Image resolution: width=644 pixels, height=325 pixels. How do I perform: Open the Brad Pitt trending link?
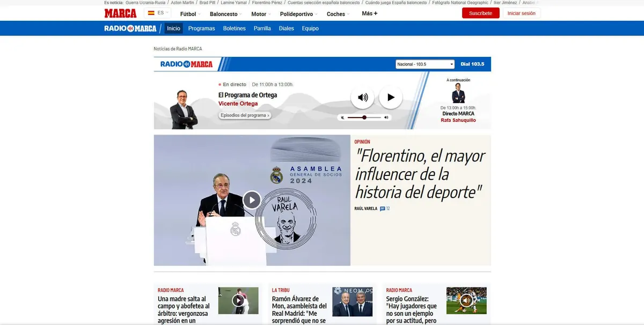pyautogui.click(x=207, y=3)
